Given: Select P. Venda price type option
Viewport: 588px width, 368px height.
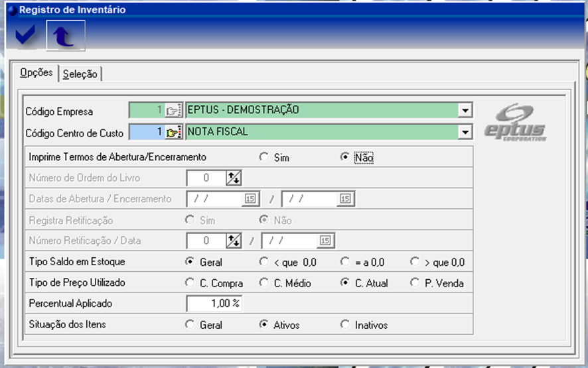Looking at the screenshot, I should [x=415, y=283].
